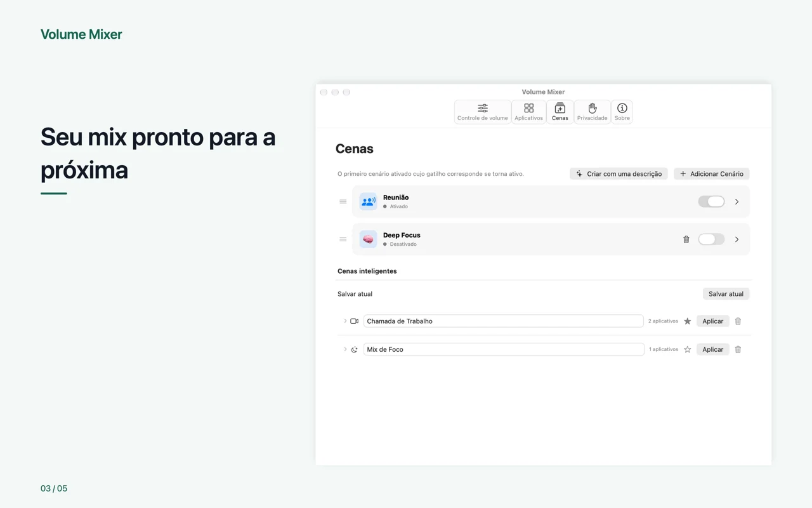Open Deep Focus scene details chevron
Image resolution: width=812 pixels, height=508 pixels.
pos(737,239)
